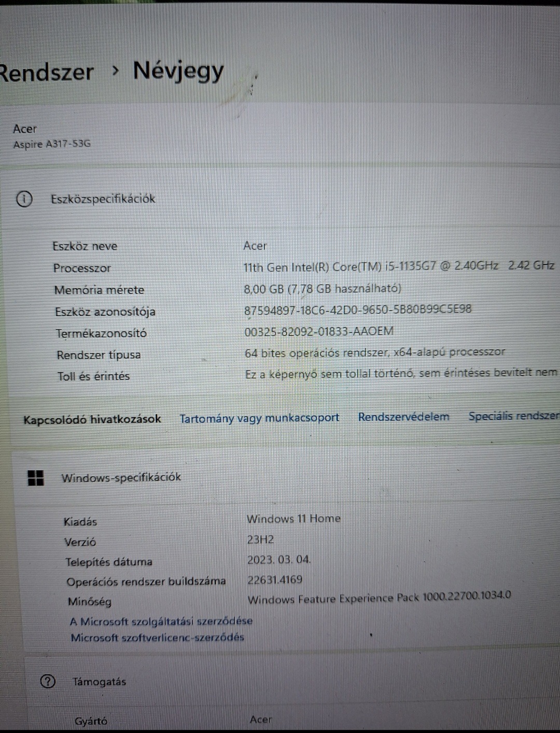Select the 8,00 GB memory value
The height and width of the screenshot is (733, 560).
coord(323,288)
